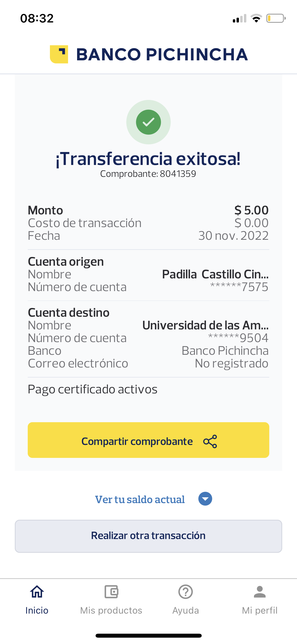Viewport: 297px width, 644px height.
Task: Open the Ayuda question mark icon
Action: [186, 592]
